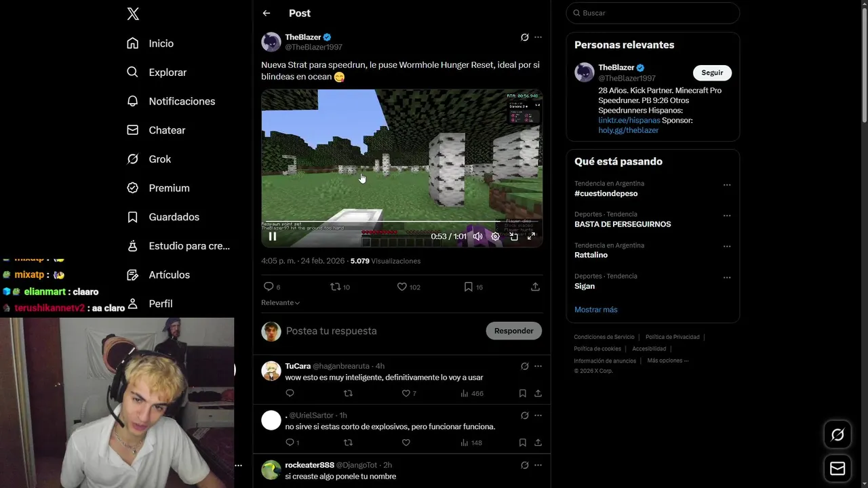Open video settings gear
868x488 pixels.
click(496, 236)
